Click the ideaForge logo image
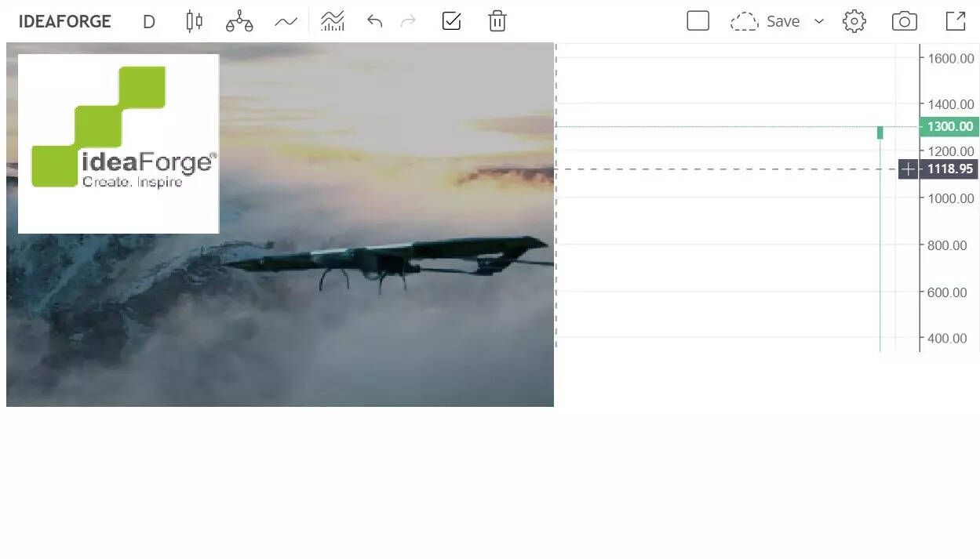Viewport: 980px width, 559px height. click(x=118, y=143)
